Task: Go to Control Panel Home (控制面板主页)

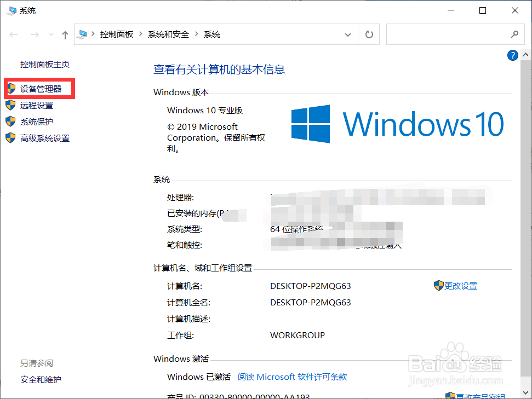Action: [x=45, y=65]
